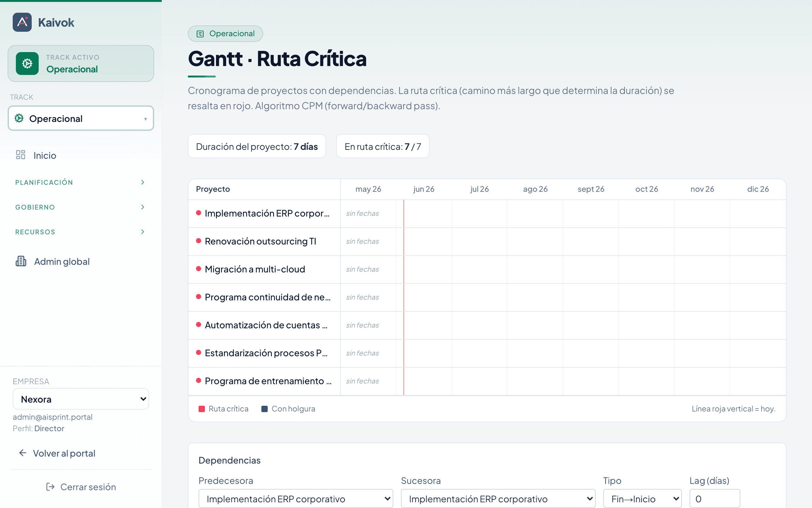Open the Predecesora project dropdown
Viewport: 812px width, 508px height.
tap(296, 498)
